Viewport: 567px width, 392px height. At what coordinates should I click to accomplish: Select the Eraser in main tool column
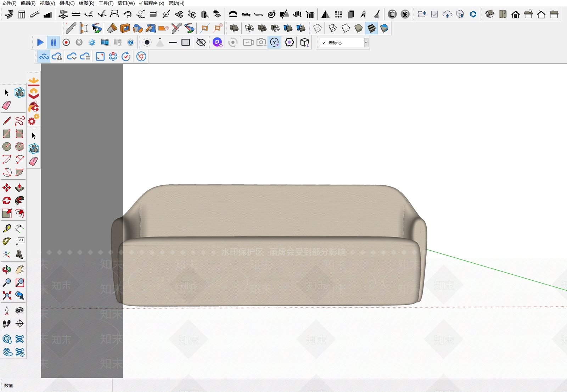pyautogui.click(x=7, y=105)
